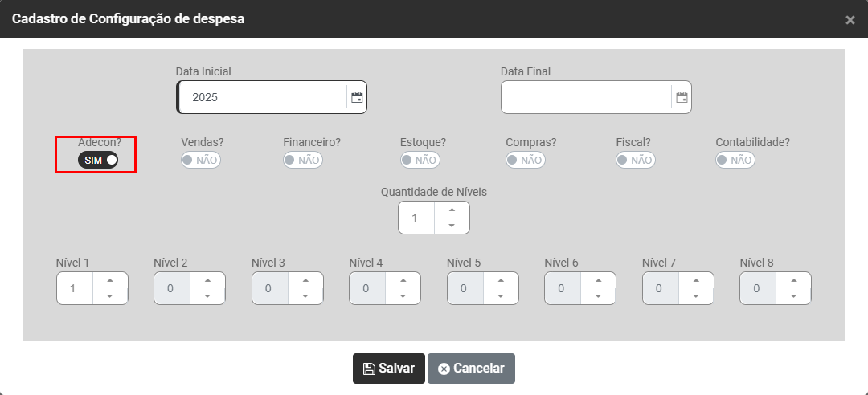The height and width of the screenshot is (395, 868).
Task: Open the Data Inicial calendar picker
Action: point(358,97)
